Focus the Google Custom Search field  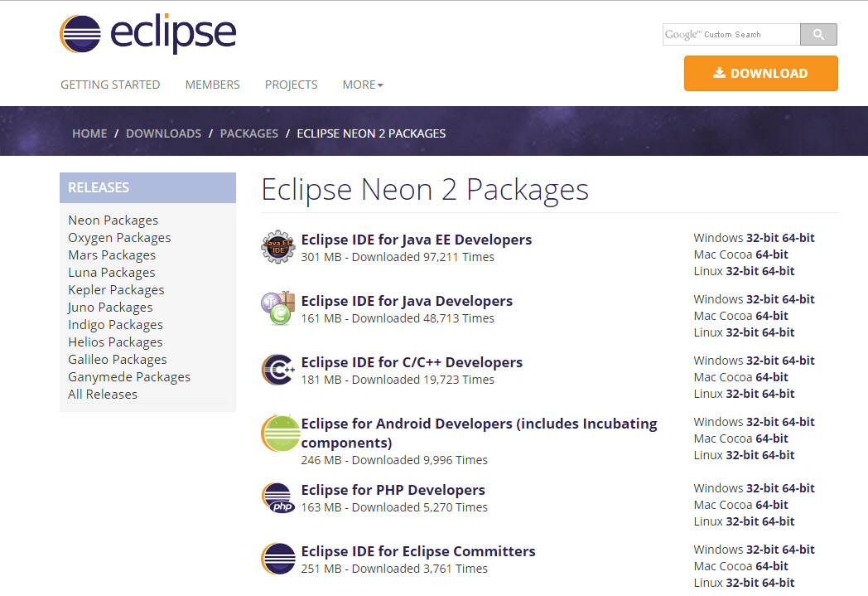pyautogui.click(x=731, y=35)
